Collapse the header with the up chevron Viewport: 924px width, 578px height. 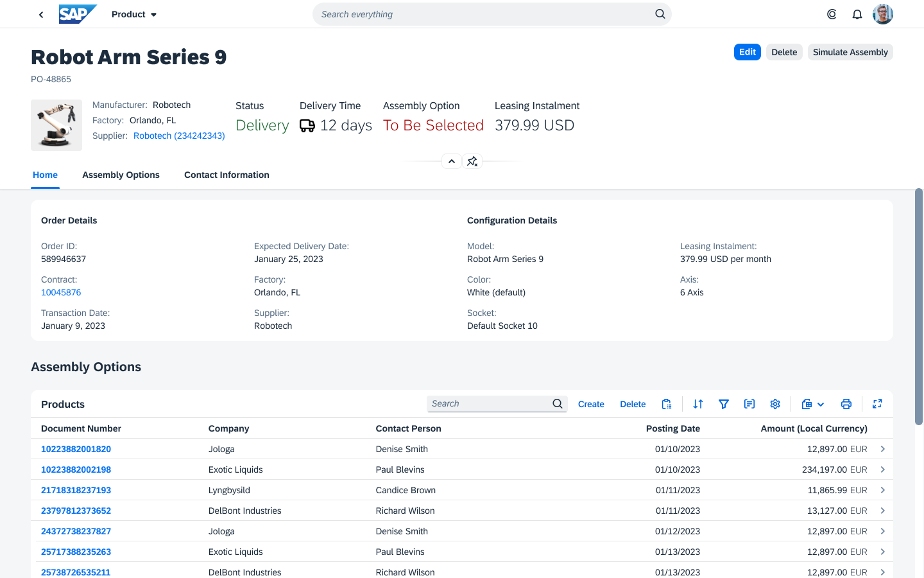452,161
